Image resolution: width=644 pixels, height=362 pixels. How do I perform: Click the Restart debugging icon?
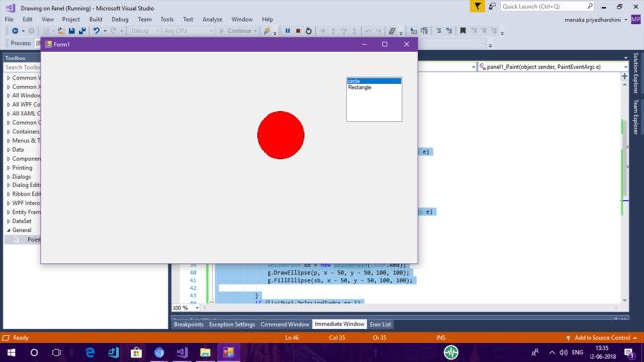(x=309, y=31)
